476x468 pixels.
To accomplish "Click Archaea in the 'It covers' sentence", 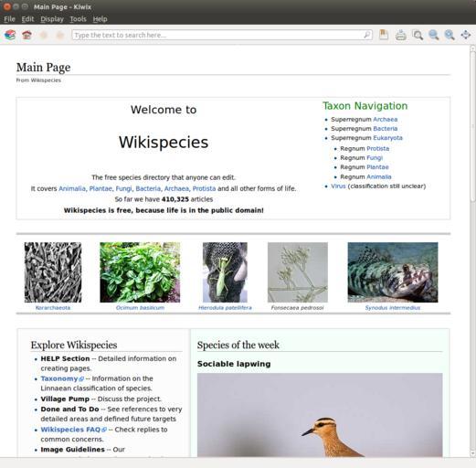I will (x=176, y=188).
